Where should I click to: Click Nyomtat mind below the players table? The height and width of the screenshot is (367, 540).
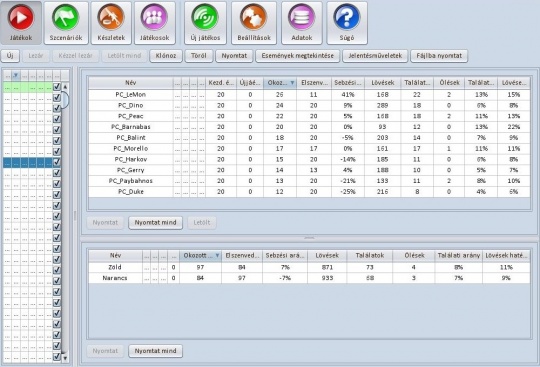(155, 223)
